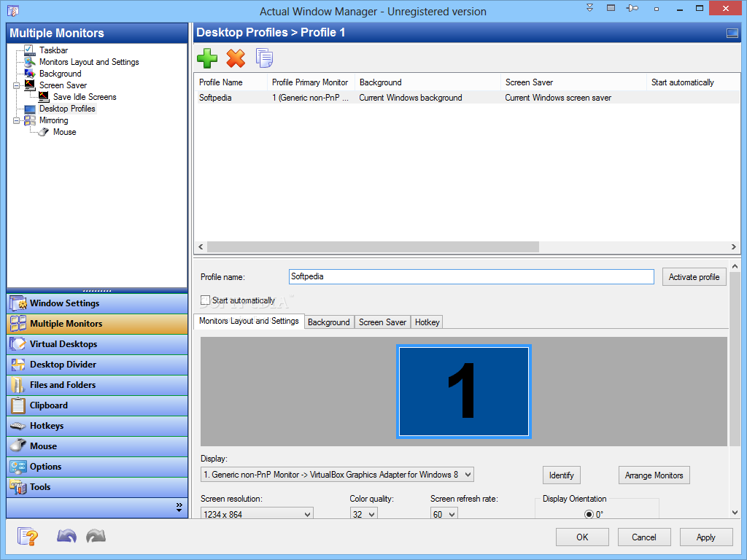Select monitor 1 thumbnail in the layout preview

(x=463, y=392)
